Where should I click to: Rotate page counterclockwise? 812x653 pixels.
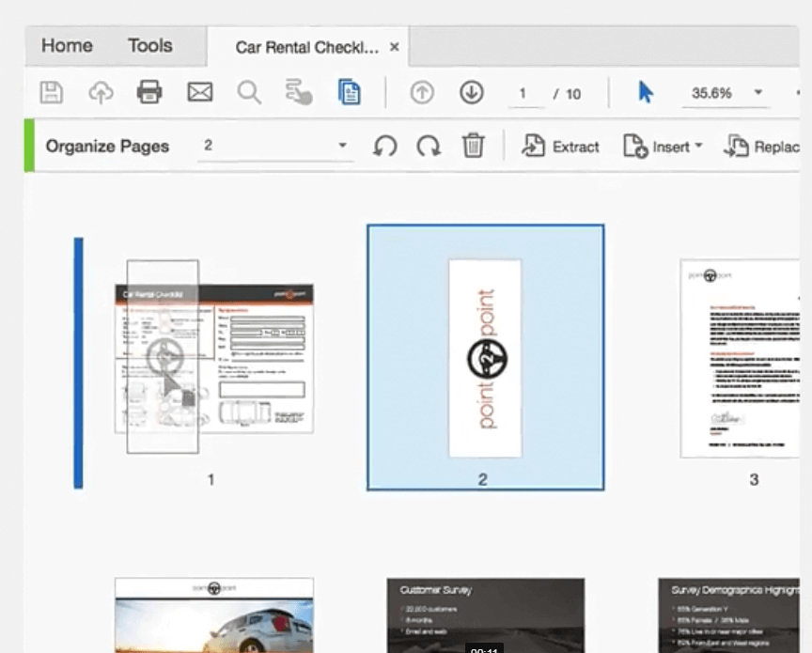[x=384, y=147]
